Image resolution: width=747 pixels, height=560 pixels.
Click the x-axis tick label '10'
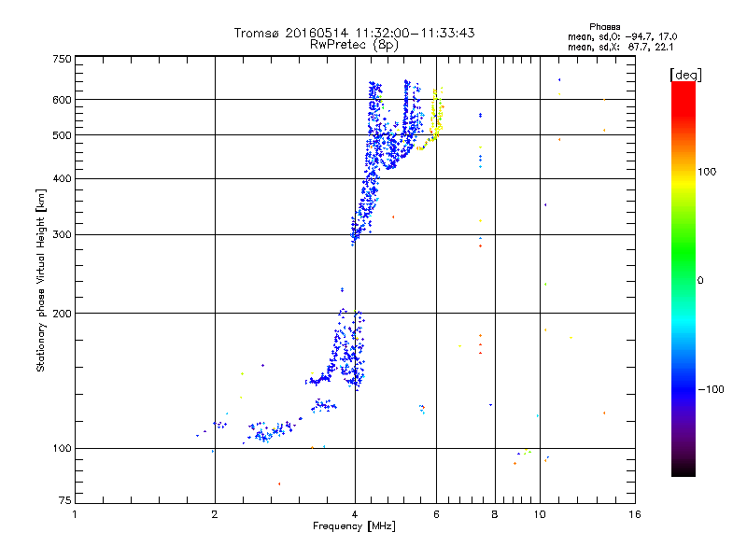coord(540,514)
